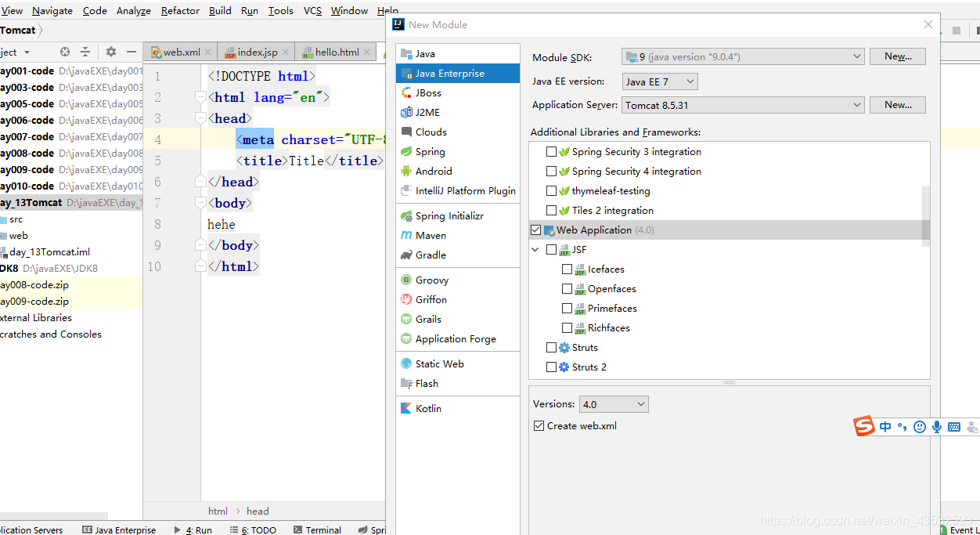Choose Kotlin module type

point(457,409)
